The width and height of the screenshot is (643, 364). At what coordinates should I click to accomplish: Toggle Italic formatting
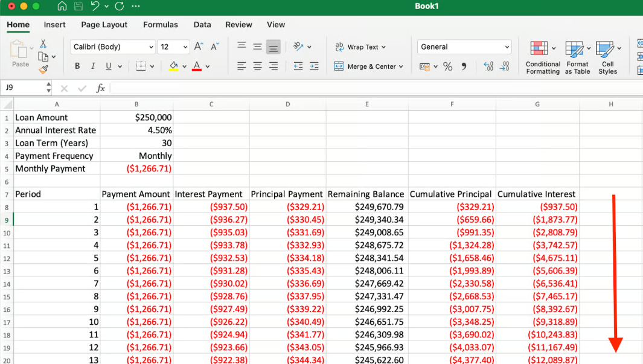point(93,66)
